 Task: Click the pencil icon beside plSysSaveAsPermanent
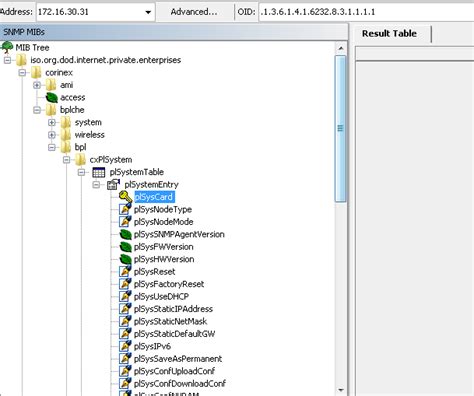pyautogui.click(x=125, y=359)
